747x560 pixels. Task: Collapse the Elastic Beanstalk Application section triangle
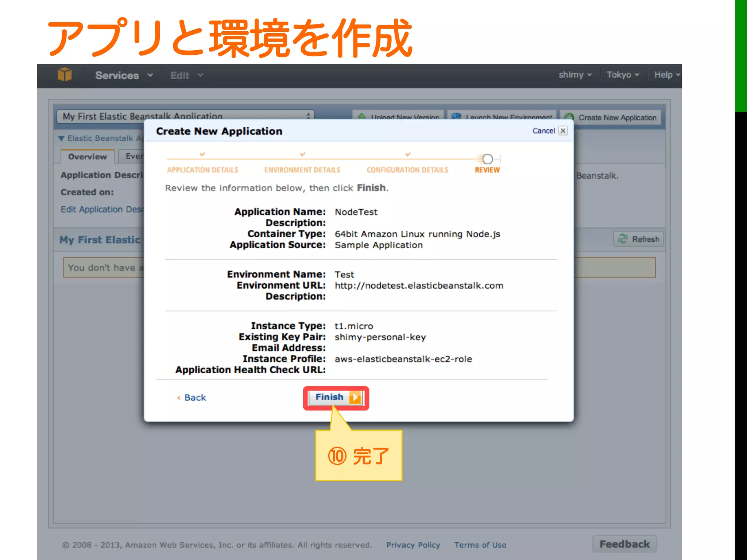(x=61, y=139)
